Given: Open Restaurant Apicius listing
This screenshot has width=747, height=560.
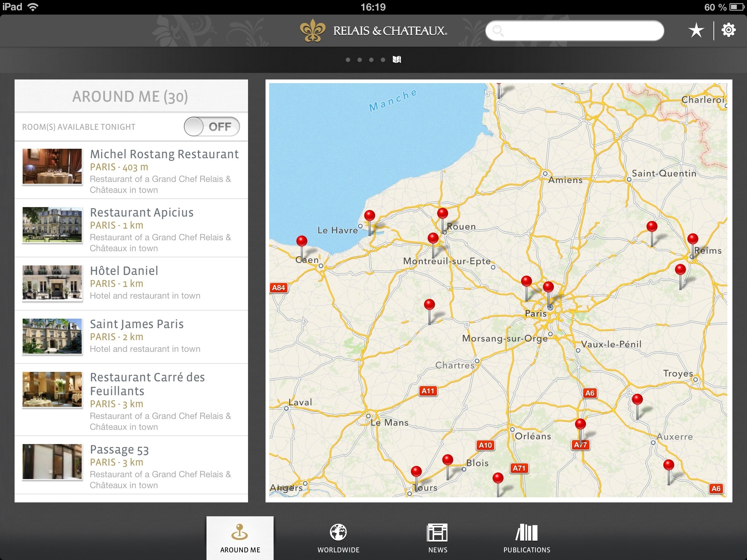Looking at the screenshot, I should click(x=131, y=228).
